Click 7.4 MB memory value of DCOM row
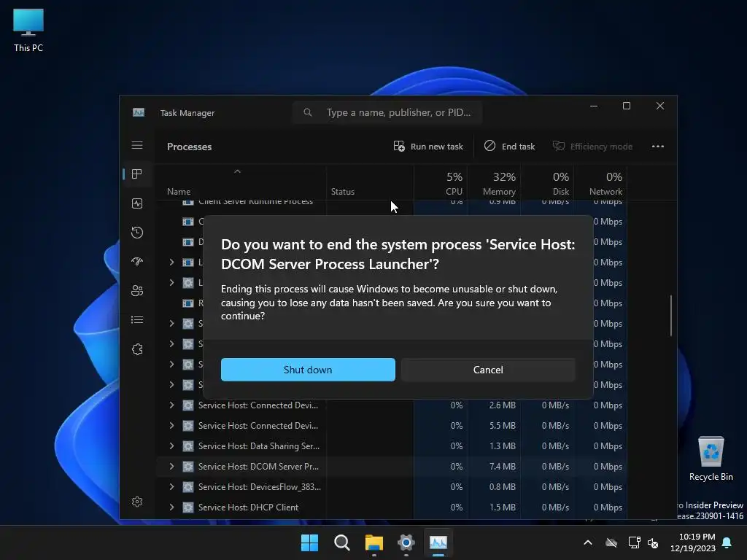 click(x=502, y=467)
